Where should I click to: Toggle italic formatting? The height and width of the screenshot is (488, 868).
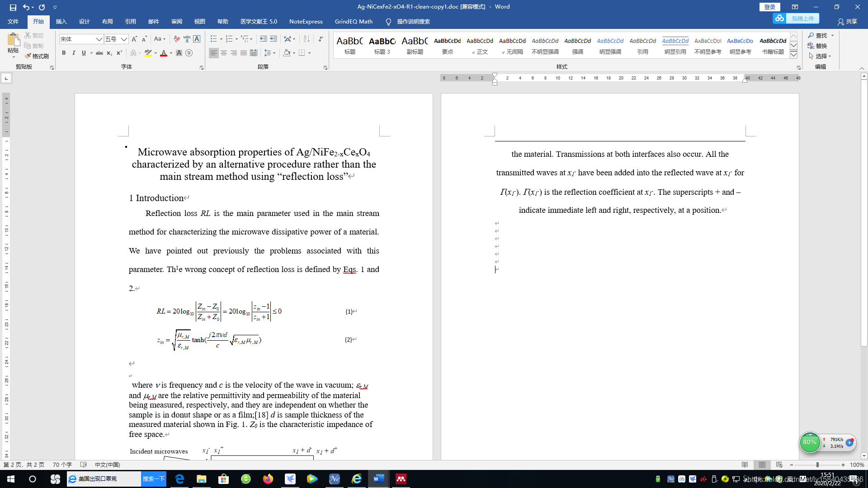coord(74,53)
